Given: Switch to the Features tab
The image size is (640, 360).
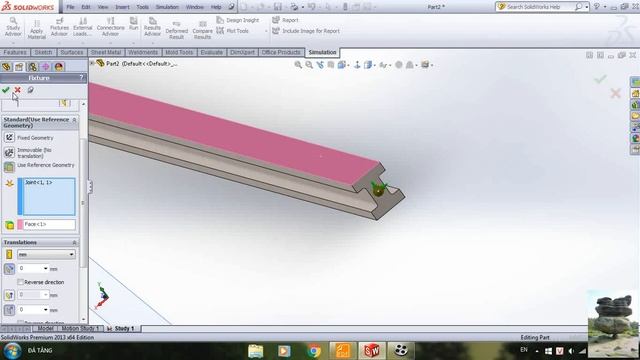Looking at the screenshot, I should point(15,52).
